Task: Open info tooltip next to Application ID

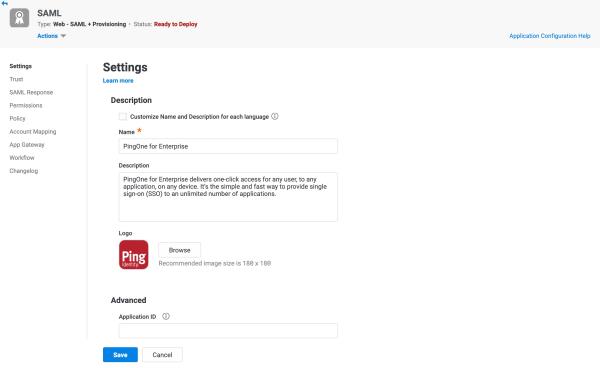Action: (x=166, y=316)
